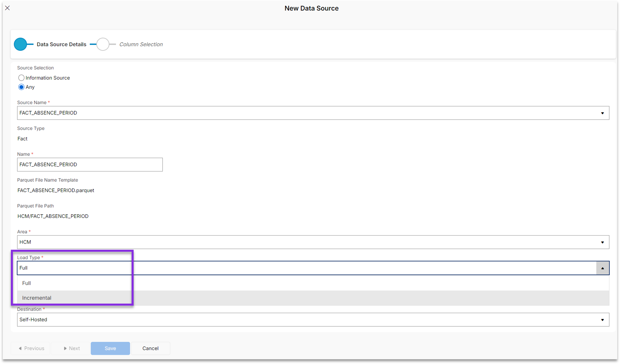Click the FACT_ABSENCE_PERIOD.parquet template text
Image resolution: width=620 pixels, height=364 pixels.
point(56,190)
